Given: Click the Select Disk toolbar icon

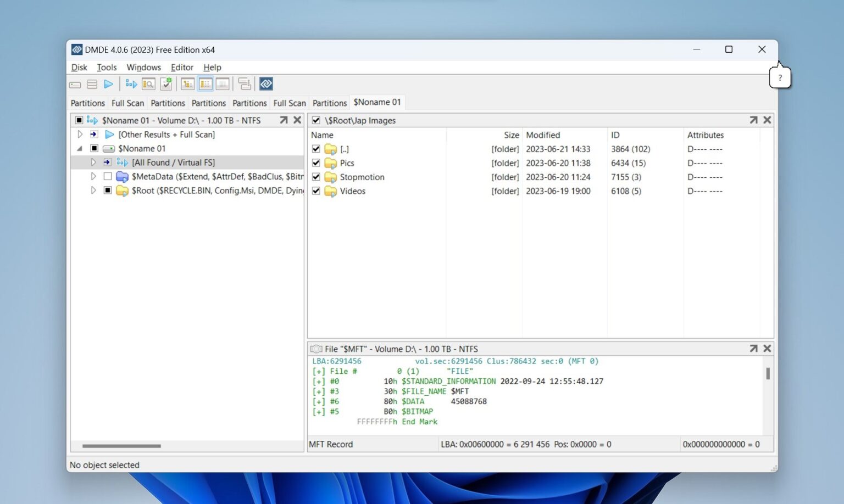Looking at the screenshot, I should (x=75, y=84).
